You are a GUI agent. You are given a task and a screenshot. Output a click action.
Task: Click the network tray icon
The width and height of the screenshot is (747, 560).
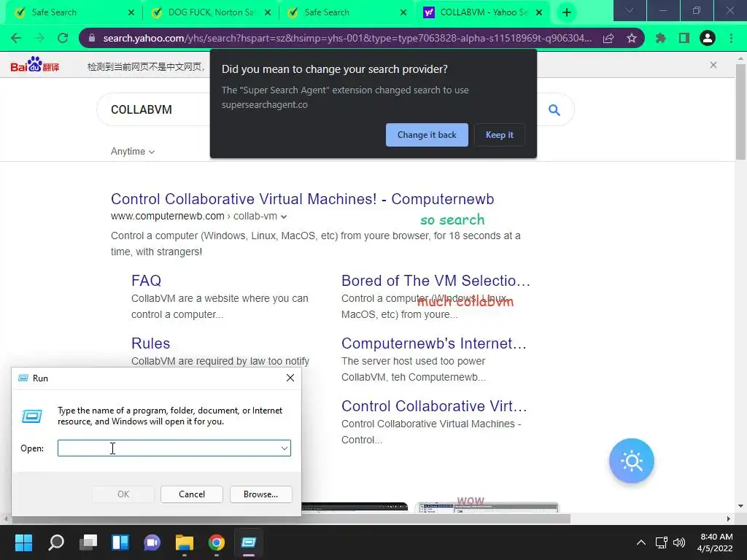click(661, 542)
